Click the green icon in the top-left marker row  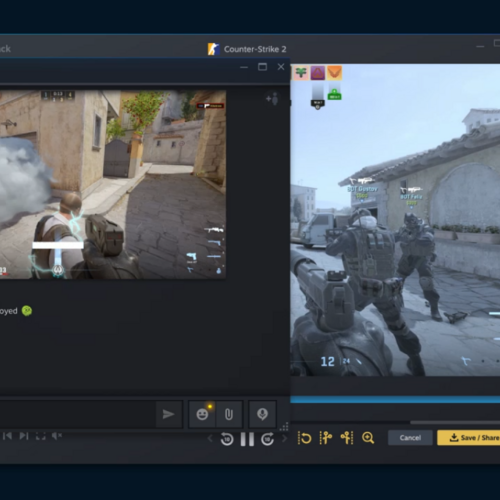301,72
